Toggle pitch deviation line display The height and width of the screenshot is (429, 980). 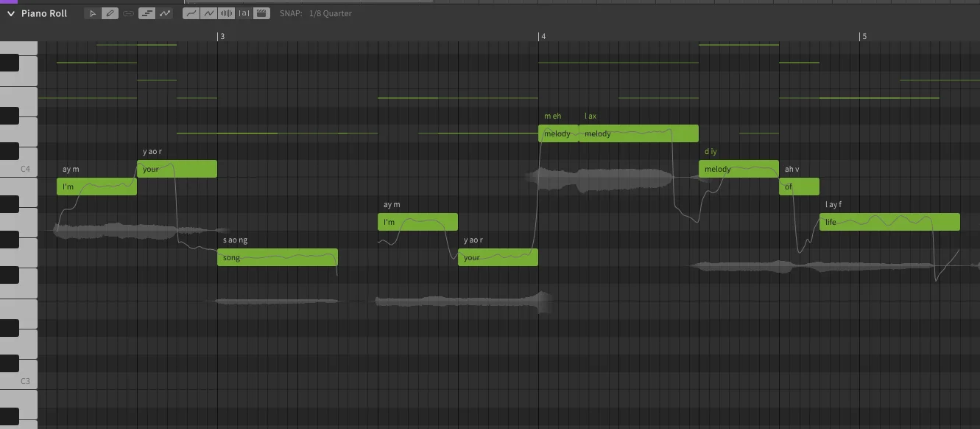208,13
